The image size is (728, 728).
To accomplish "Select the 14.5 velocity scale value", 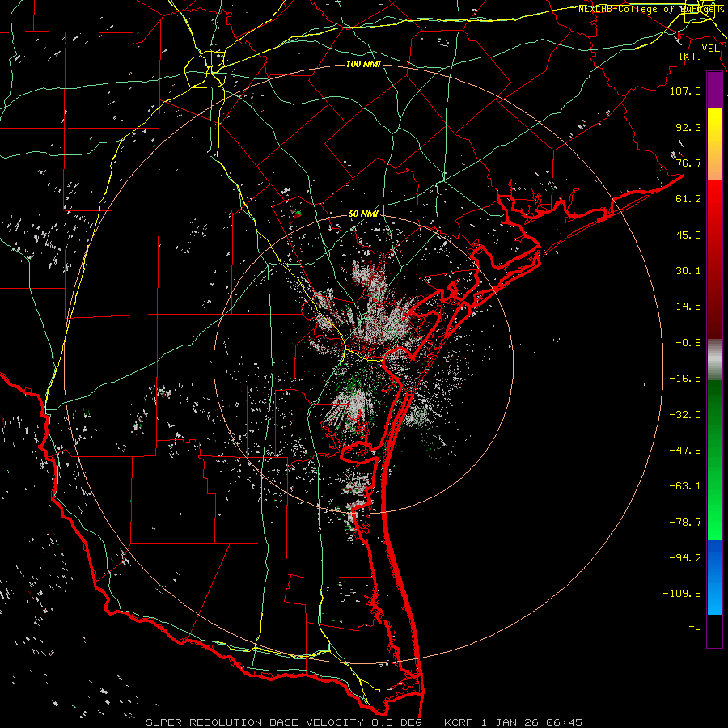I will 688,307.
